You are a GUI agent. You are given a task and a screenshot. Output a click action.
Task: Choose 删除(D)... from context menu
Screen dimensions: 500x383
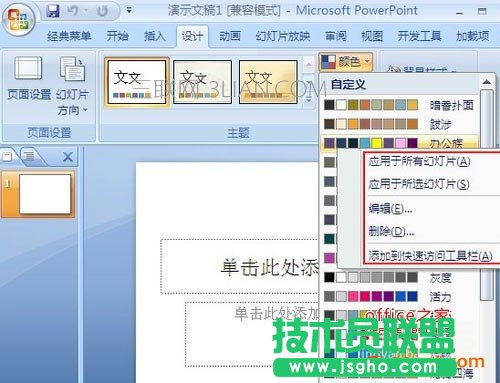pyautogui.click(x=391, y=231)
